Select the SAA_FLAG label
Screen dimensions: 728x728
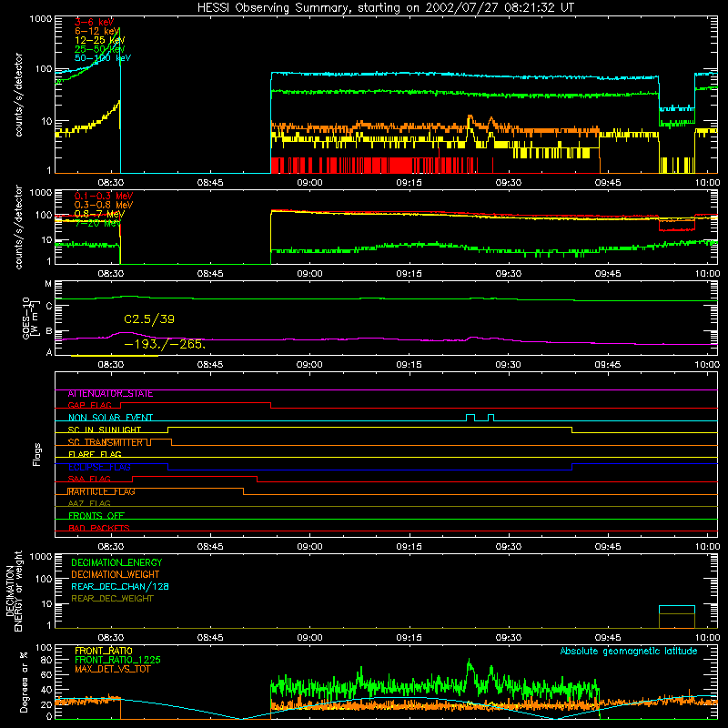[x=89, y=480]
